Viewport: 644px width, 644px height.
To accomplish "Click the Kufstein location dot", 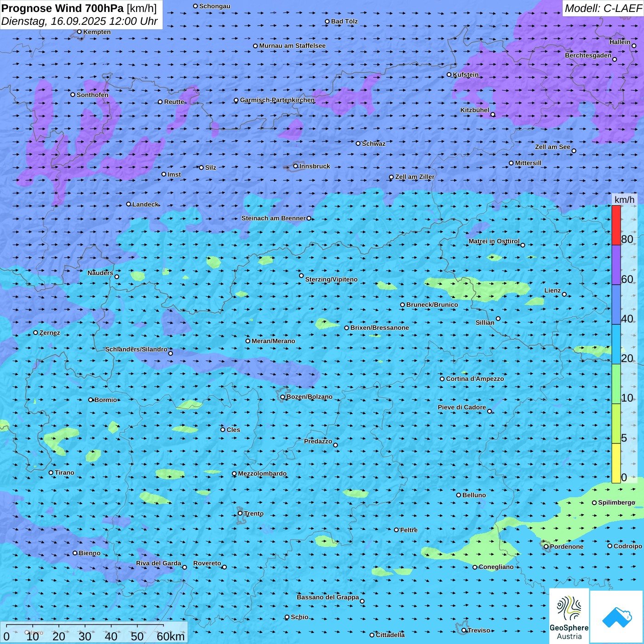I will (449, 75).
